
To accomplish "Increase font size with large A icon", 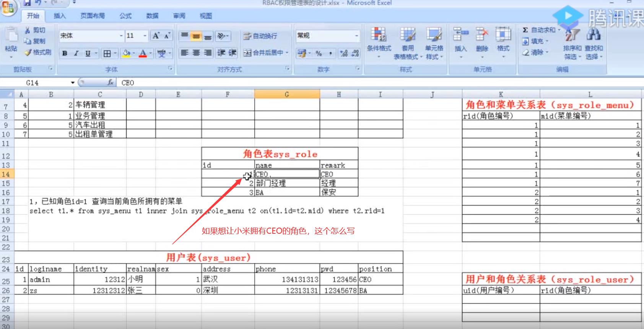I will pos(156,36).
